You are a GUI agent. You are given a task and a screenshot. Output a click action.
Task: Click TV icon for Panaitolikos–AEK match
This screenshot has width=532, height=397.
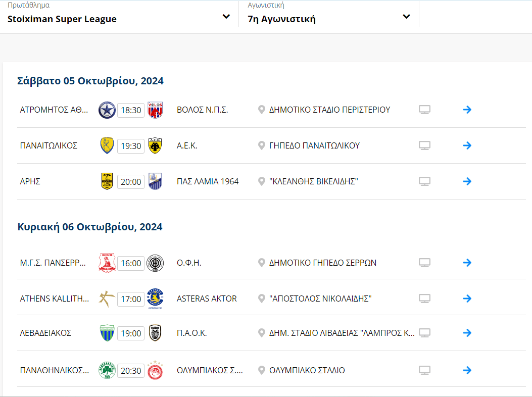coord(424,145)
